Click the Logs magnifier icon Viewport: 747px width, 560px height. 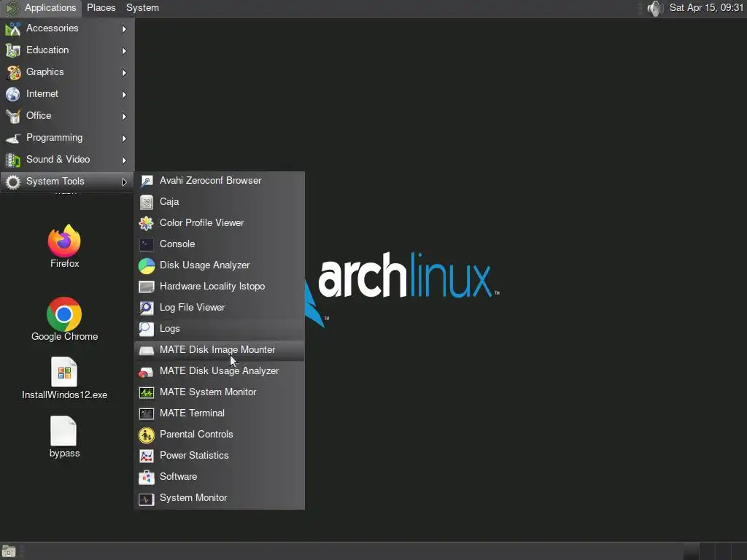coord(146,329)
